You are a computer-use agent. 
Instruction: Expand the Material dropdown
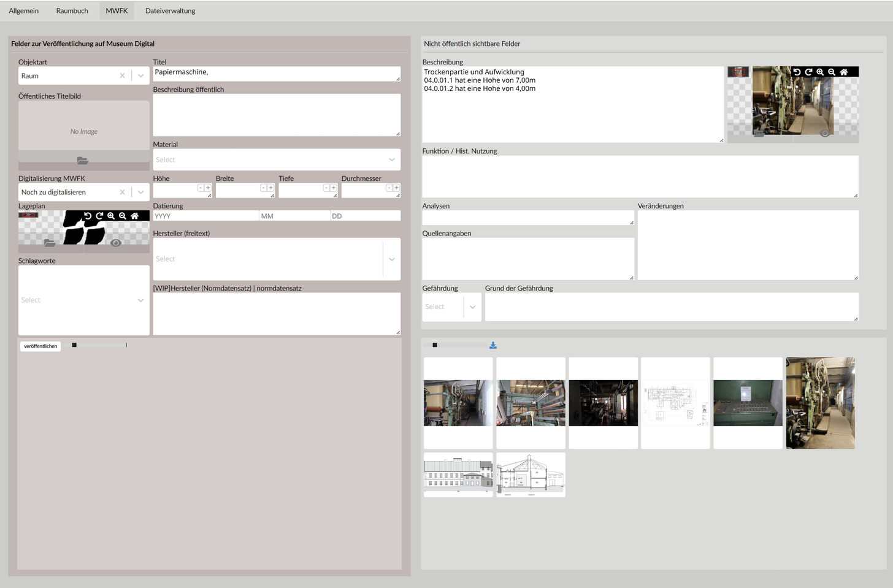391,160
